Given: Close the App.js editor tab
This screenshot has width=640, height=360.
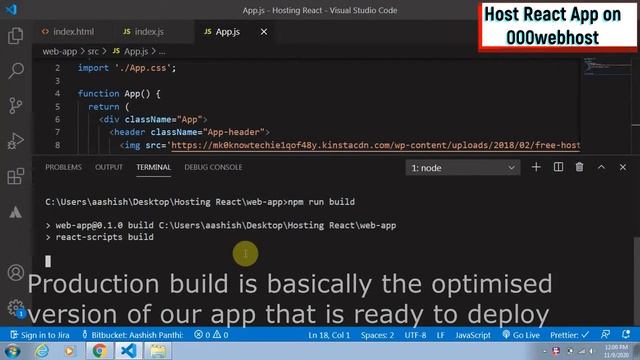Looking at the screenshot, I should tap(264, 31).
